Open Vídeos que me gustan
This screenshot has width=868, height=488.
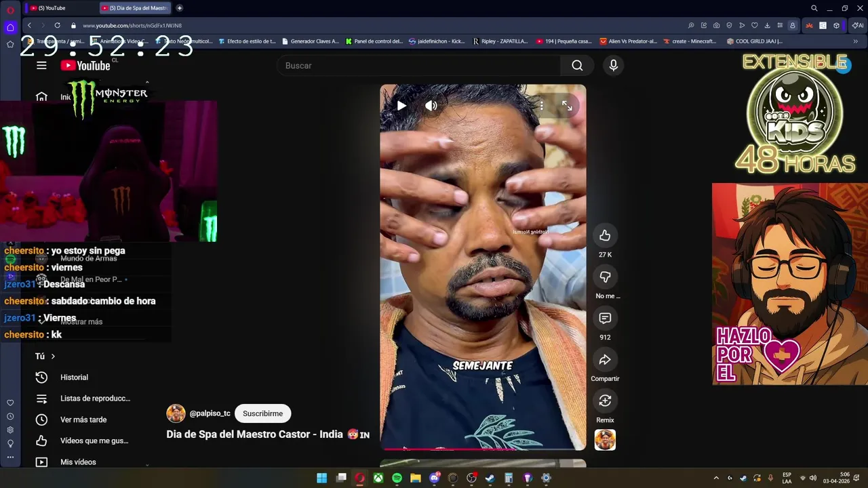(94, 441)
